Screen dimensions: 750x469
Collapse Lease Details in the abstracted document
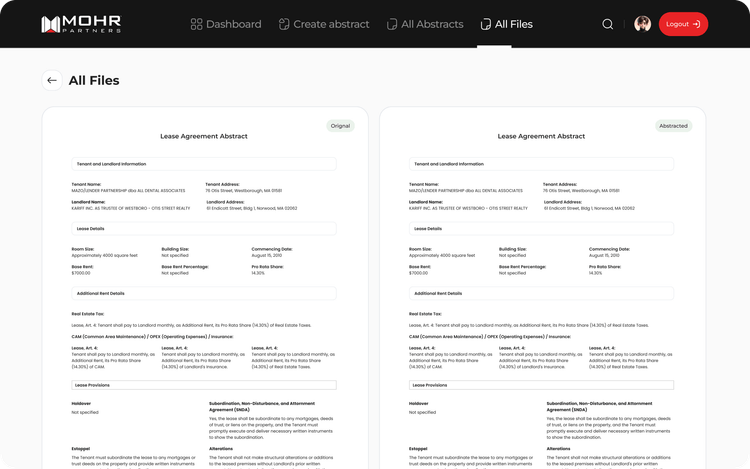(541, 229)
